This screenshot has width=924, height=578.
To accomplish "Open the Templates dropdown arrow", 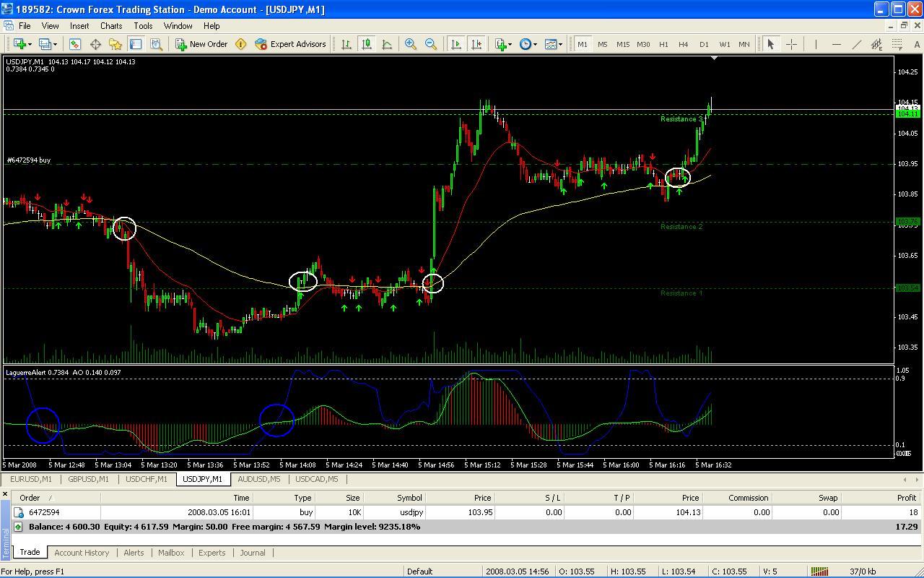I will (x=561, y=44).
